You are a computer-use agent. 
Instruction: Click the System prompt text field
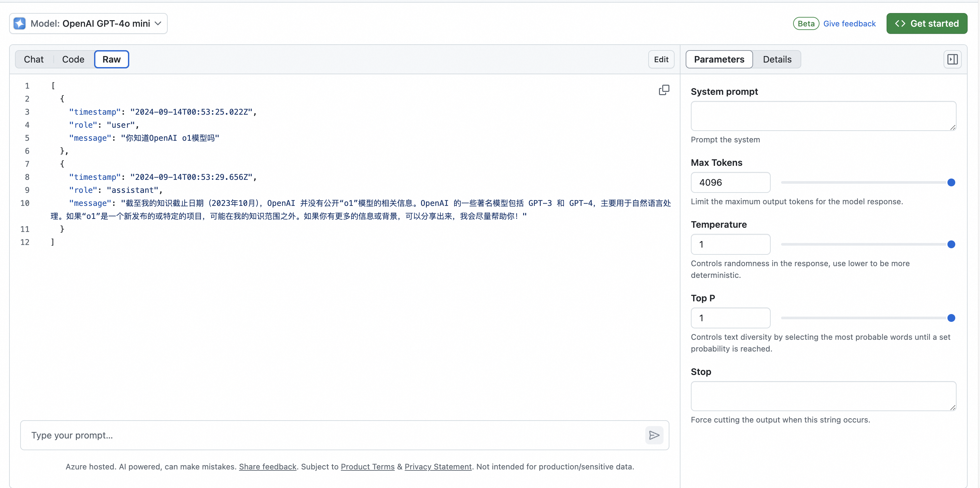(x=823, y=115)
